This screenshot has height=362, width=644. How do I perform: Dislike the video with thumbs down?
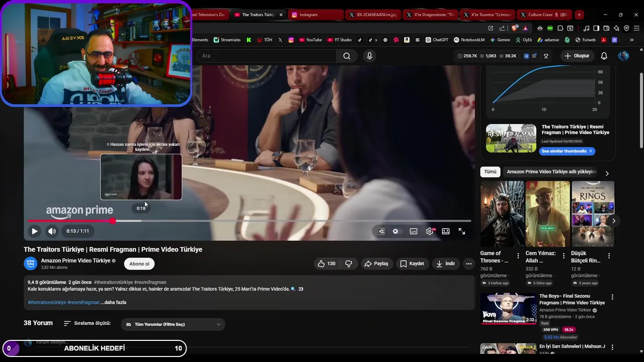tap(348, 263)
